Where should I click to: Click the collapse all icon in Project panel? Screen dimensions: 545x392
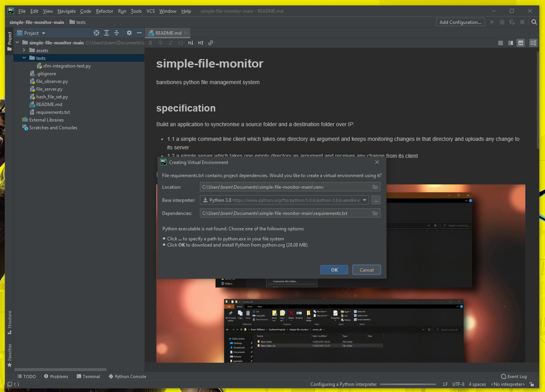[117, 33]
